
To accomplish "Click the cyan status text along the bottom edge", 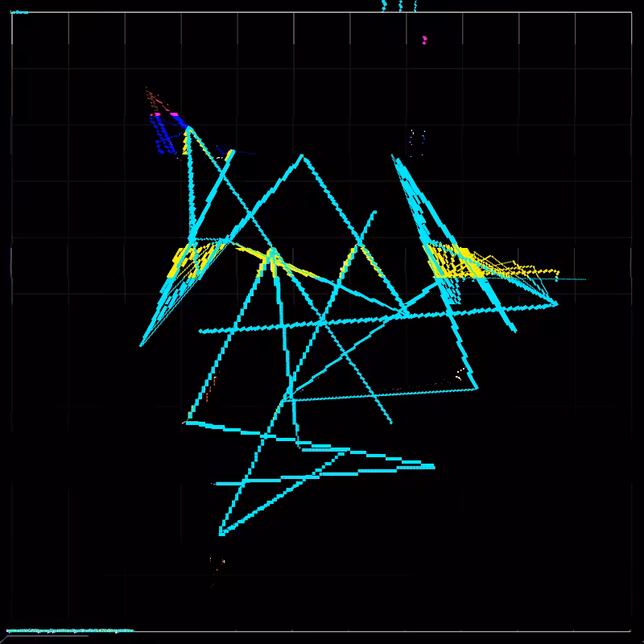I will click(x=70, y=630).
